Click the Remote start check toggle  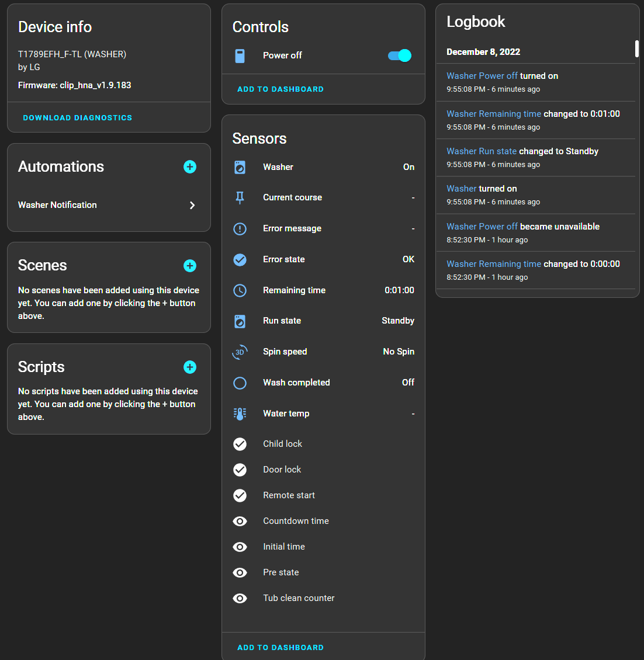point(240,495)
